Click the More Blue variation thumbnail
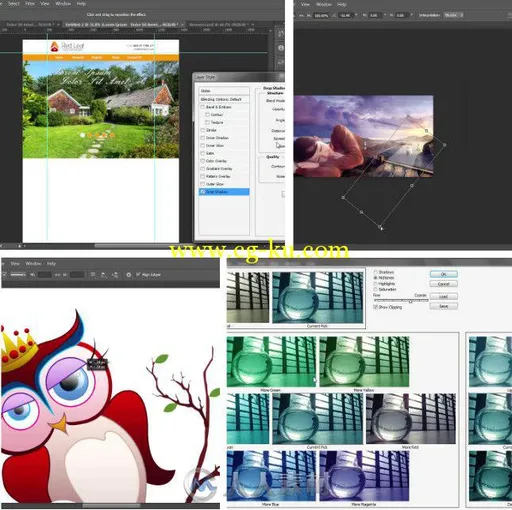512x510 pixels. coord(271,476)
